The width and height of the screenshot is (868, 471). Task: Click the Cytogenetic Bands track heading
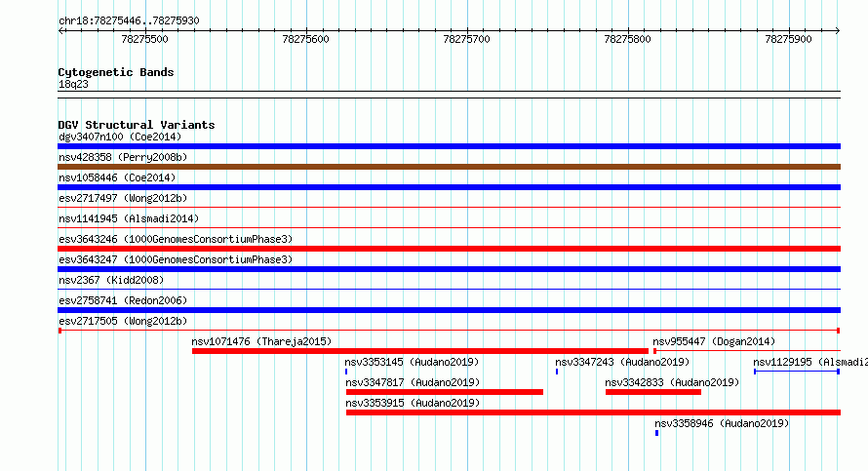coord(116,72)
